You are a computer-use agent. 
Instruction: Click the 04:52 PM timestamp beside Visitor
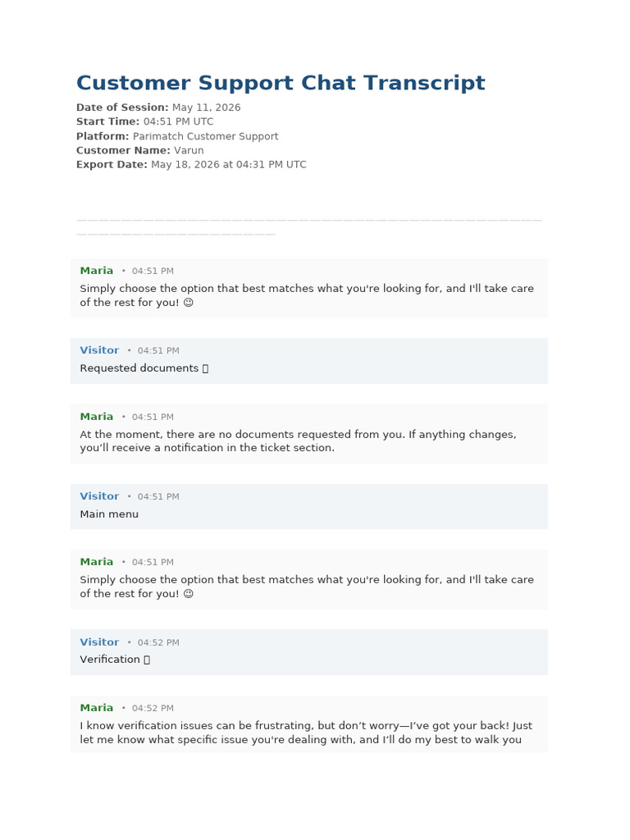(x=158, y=642)
